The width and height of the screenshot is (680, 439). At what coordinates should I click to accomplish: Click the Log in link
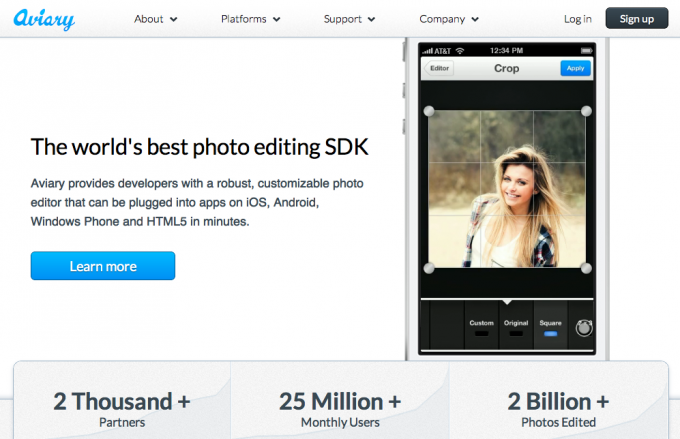coord(578,19)
